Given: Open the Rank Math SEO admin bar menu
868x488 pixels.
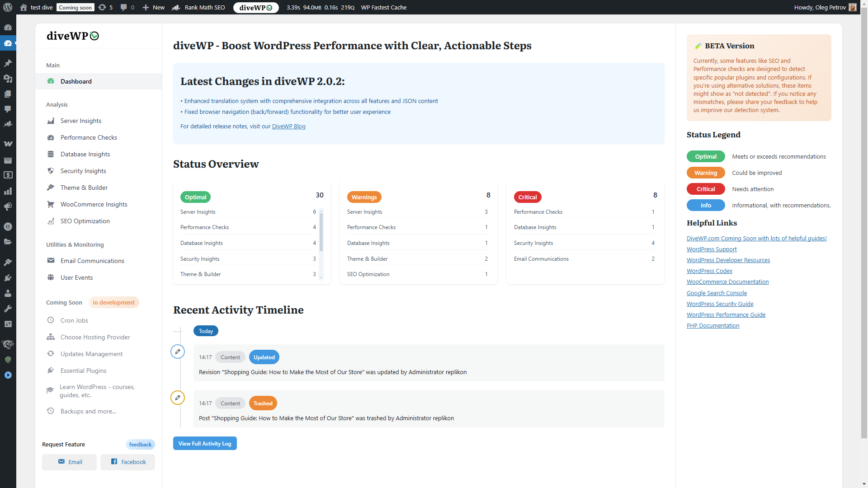Looking at the screenshot, I should point(198,7).
